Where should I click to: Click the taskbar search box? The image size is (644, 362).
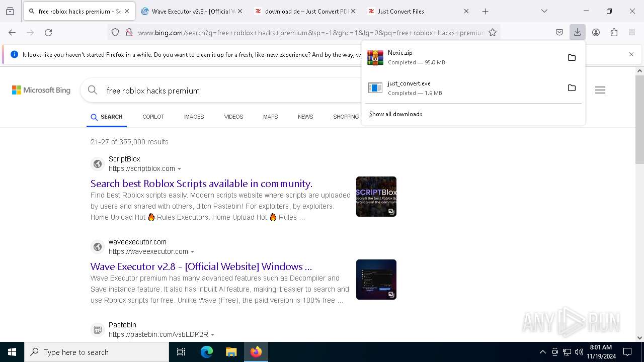point(97,352)
